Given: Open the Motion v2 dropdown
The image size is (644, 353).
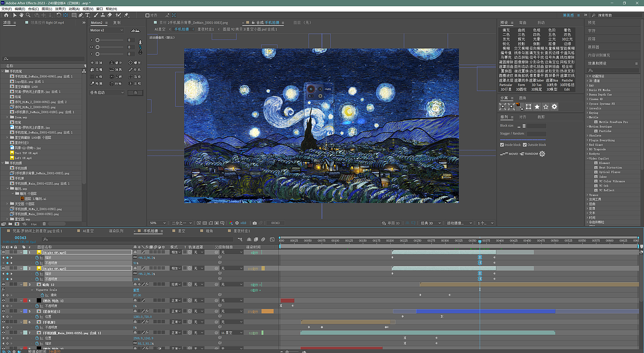Looking at the screenshot, I should [106, 30].
